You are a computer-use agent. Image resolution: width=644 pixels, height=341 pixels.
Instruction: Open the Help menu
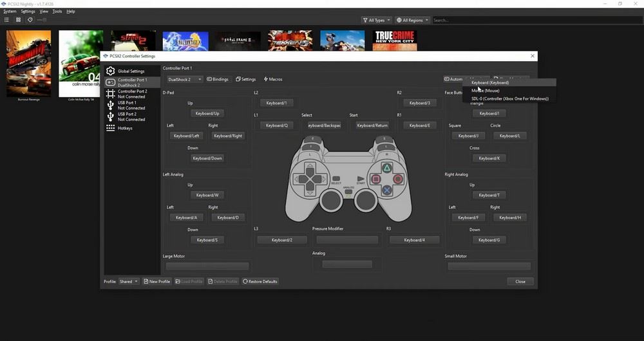click(71, 12)
